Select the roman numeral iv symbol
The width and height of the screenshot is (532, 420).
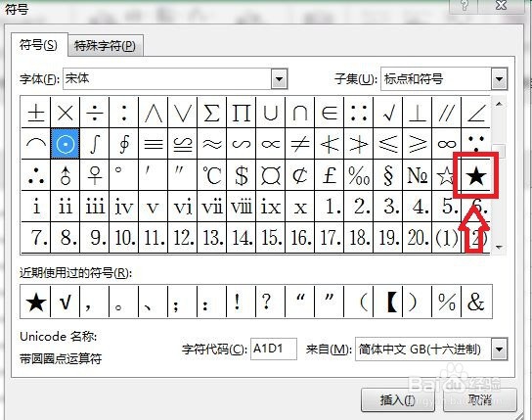pyautogui.click(x=123, y=207)
